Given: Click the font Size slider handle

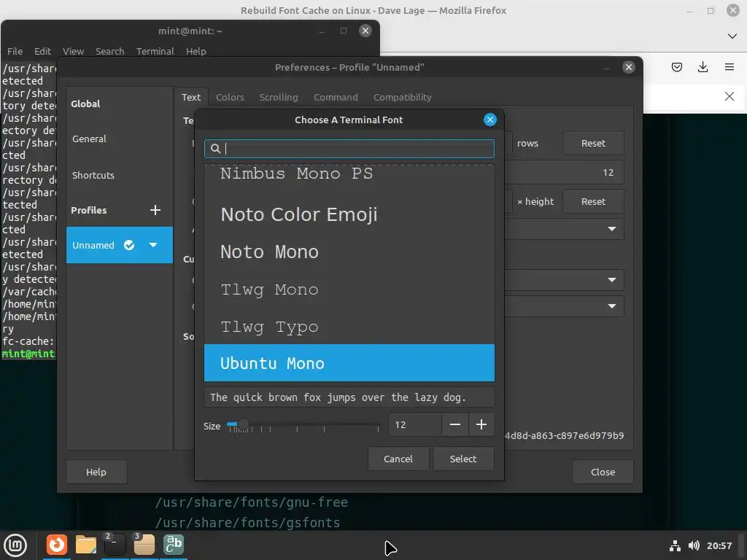Looking at the screenshot, I should point(243,424).
